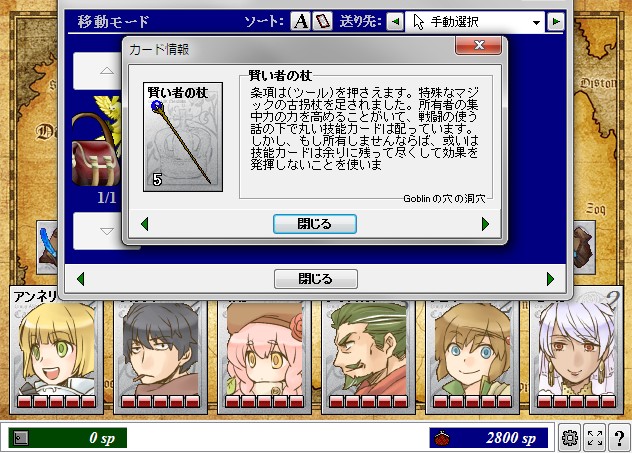Open settings gear in bottom bar

570,438
